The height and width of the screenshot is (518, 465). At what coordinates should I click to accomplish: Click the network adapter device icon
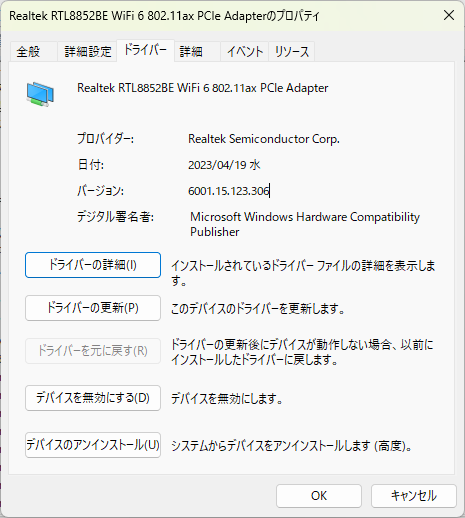click(40, 95)
